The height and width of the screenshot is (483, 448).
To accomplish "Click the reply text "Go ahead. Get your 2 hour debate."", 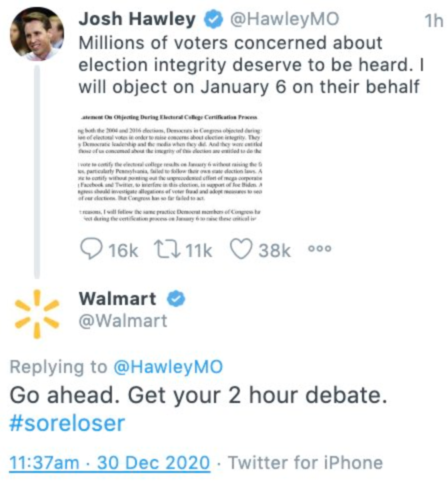I will (x=198, y=395).
